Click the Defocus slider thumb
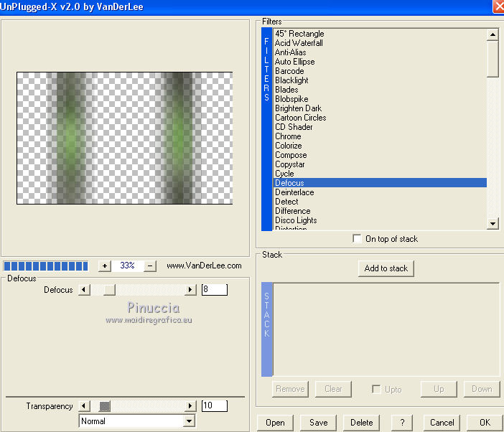Screen dimensions: 504x432 pyautogui.click(x=109, y=290)
